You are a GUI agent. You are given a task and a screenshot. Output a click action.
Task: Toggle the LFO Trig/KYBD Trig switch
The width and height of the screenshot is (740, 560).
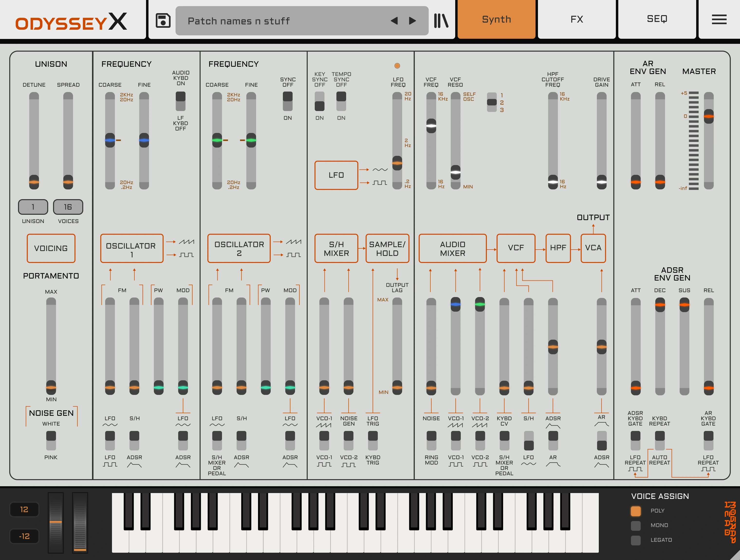click(373, 440)
